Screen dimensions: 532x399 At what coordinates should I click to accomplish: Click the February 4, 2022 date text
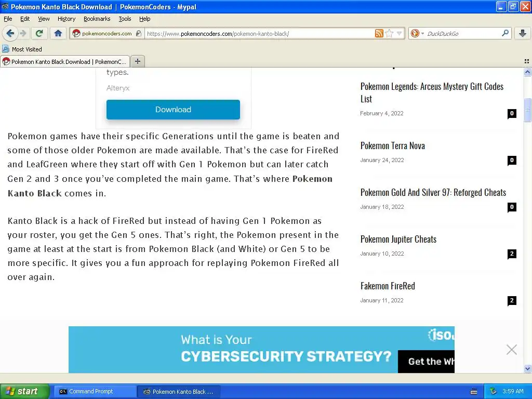point(382,113)
